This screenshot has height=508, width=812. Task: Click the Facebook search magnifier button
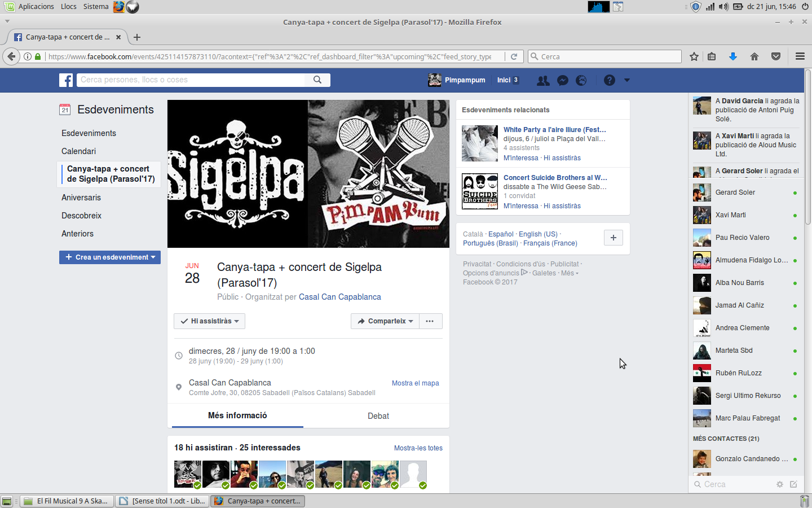(x=317, y=80)
